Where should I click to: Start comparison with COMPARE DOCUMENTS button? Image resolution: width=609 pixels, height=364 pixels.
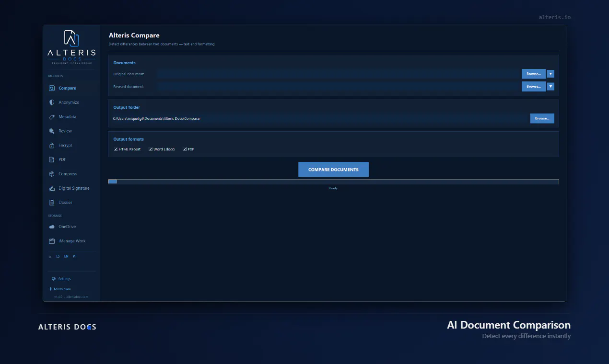coord(333,170)
